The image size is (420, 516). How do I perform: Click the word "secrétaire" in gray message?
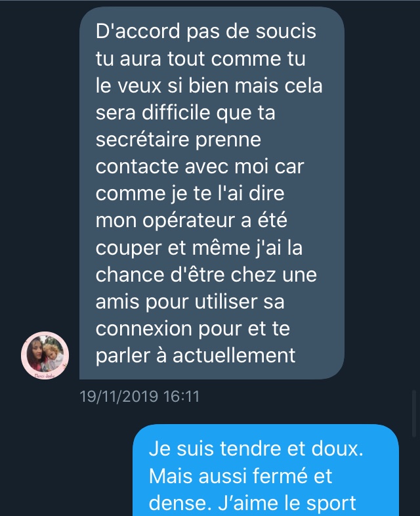click(x=142, y=139)
